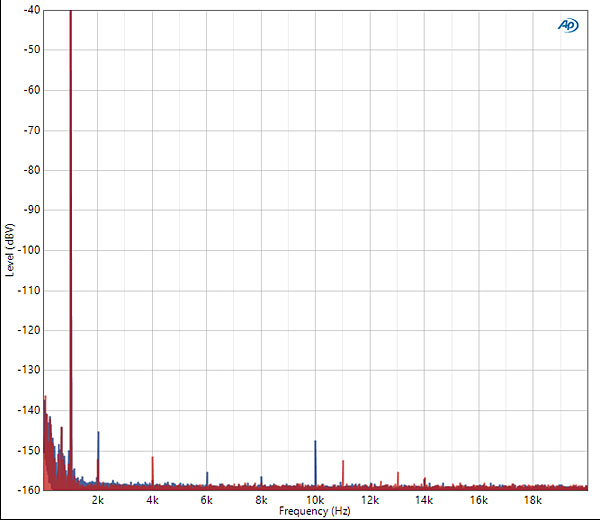Click the "Level (dBV)" y-axis title
The image size is (600, 520).
click(x=10, y=250)
